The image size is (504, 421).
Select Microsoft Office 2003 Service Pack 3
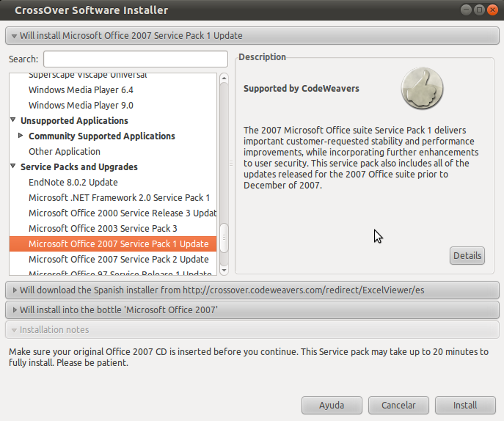[x=103, y=229]
